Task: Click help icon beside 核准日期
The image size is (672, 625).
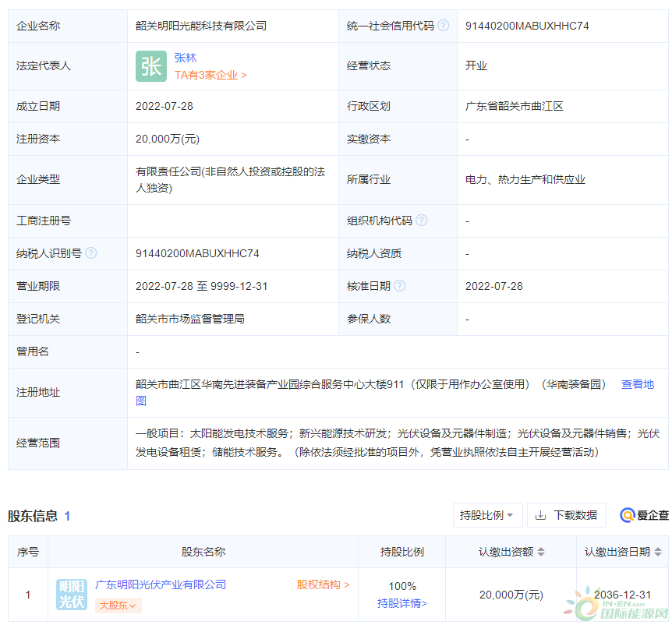Action: tap(399, 286)
